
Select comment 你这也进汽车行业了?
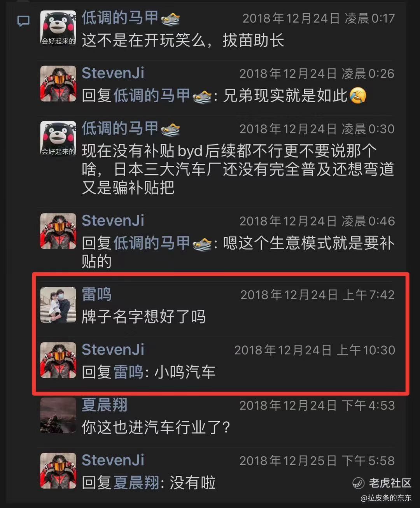pos(156,427)
